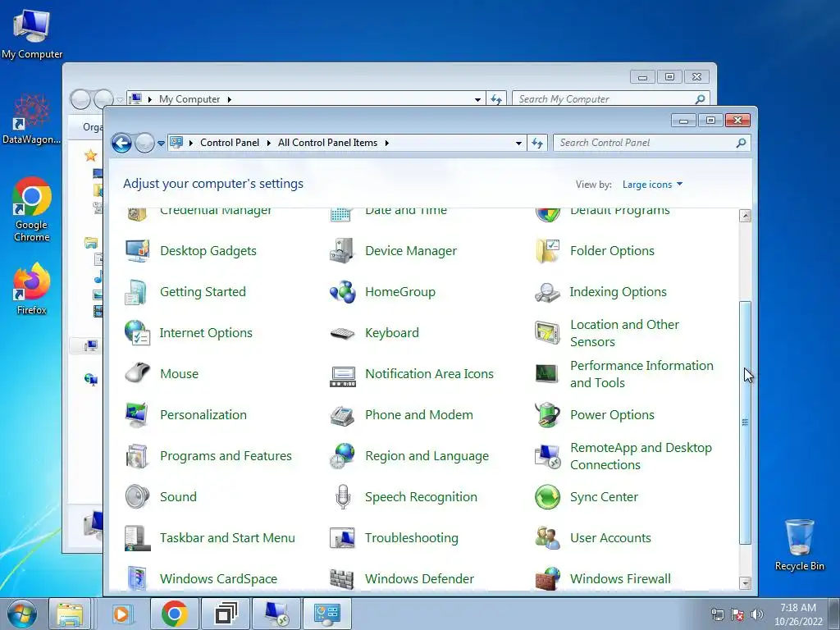Expand arrow after My Computer breadcrumb
840x630 pixels.
pyautogui.click(x=230, y=99)
